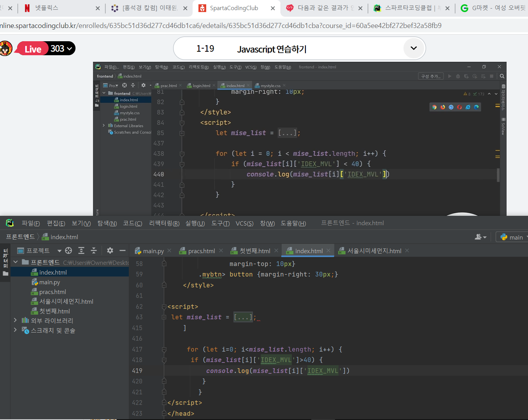Click 구성 추가... button in the video IDE
Viewport: 528px width, 420px height.
coord(431,76)
